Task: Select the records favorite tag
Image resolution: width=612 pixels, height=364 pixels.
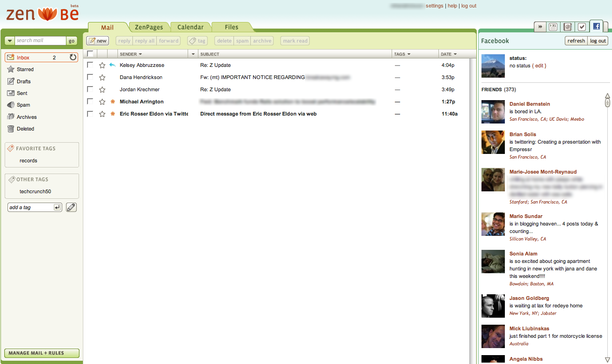Action: [x=29, y=160]
